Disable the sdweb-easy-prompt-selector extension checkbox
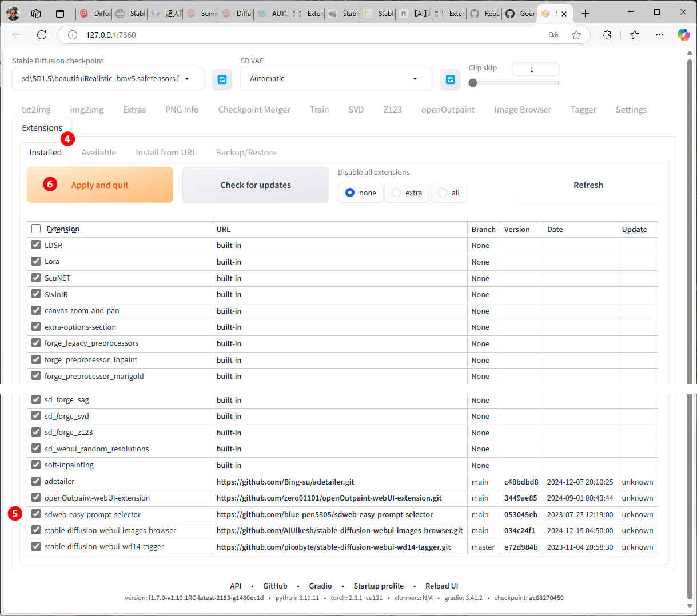The height and width of the screenshot is (616, 697). tap(36, 514)
